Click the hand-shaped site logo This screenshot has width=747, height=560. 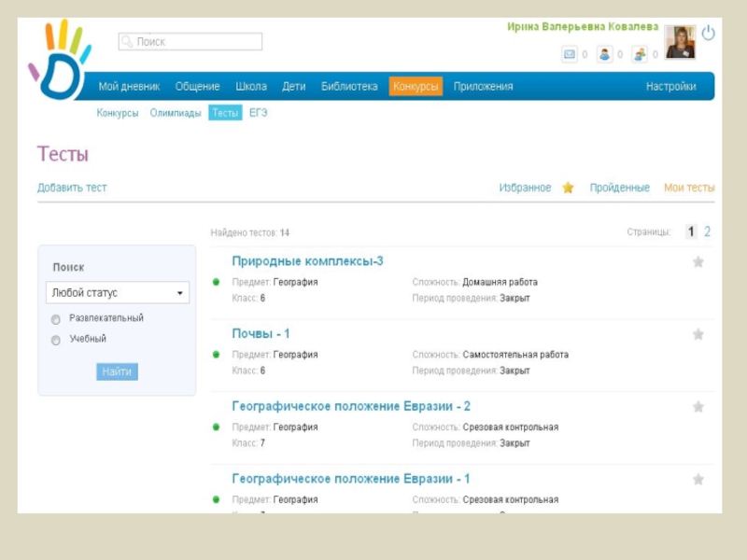pos(58,60)
